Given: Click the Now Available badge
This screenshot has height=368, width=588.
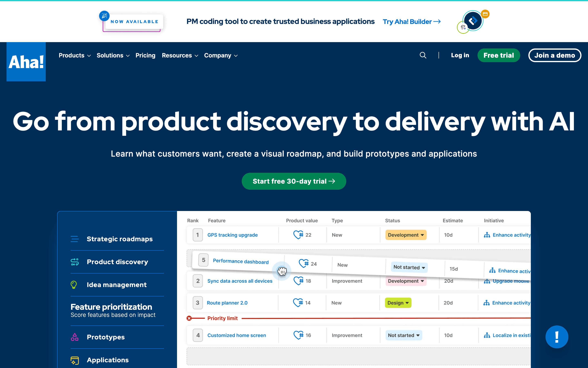Looking at the screenshot, I should (x=134, y=22).
